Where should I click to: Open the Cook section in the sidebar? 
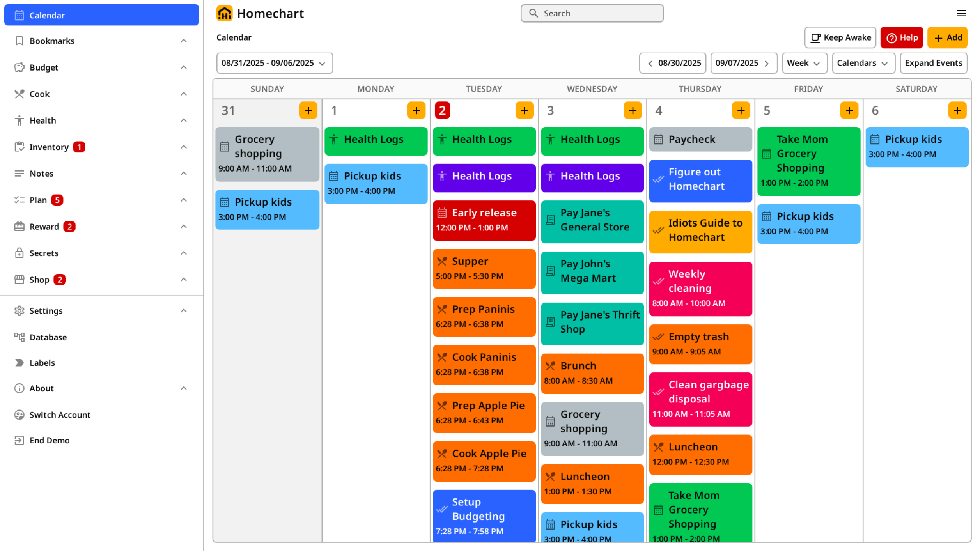pyautogui.click(x=40, y=94)
